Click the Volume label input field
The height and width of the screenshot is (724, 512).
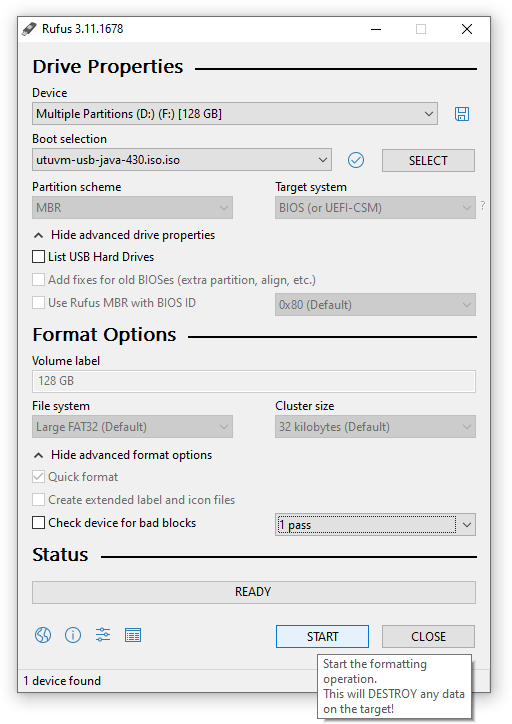253,381
